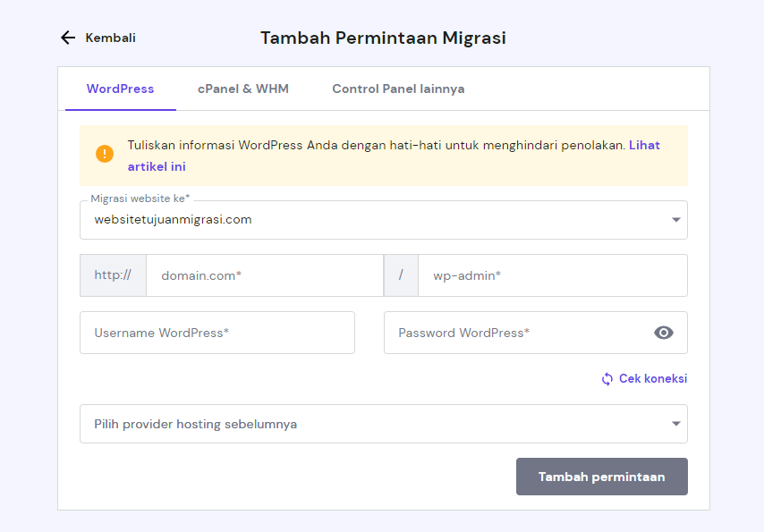This screenshot has width=764, height=532.
Task: Focus the domain.com input field
Action: click(264, 275)
